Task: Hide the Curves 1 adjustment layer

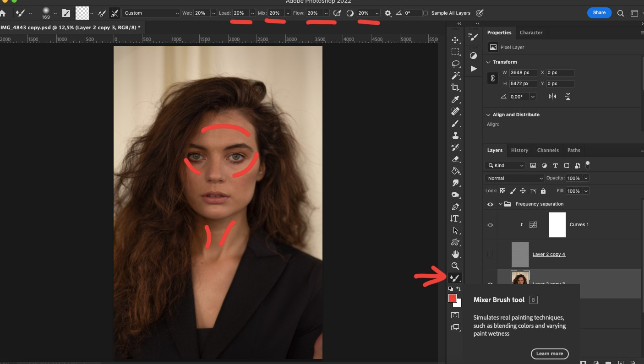Action: click(x=490, y=224)
